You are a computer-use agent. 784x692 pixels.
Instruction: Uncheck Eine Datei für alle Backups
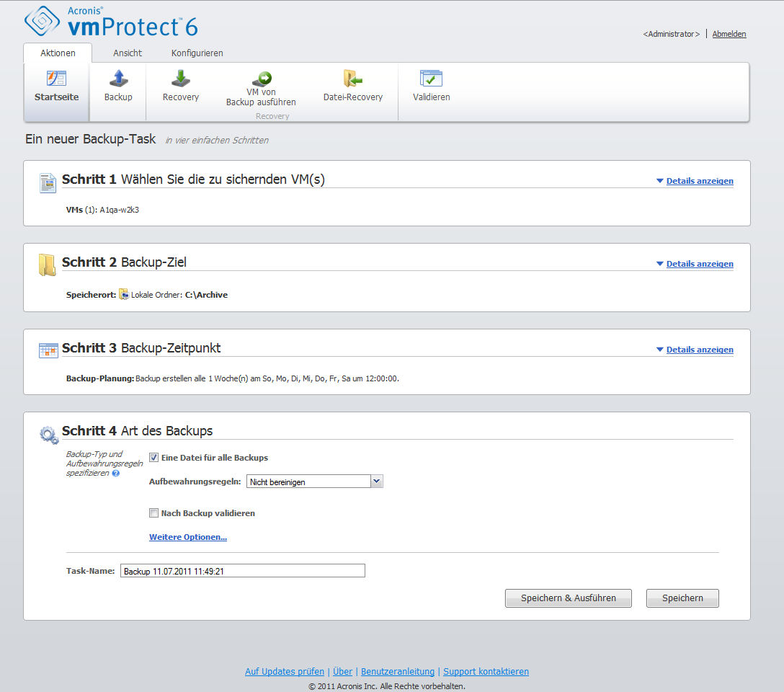pos(153,457)
